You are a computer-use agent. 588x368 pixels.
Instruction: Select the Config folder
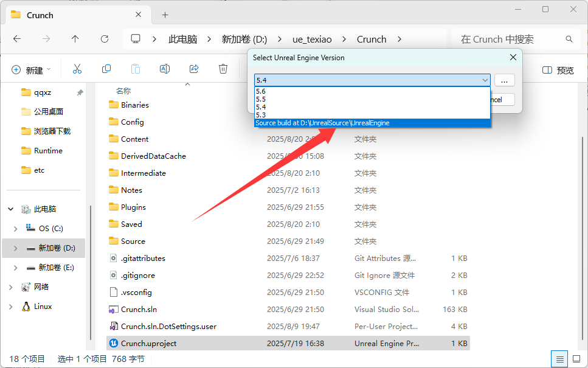[126, 122]
